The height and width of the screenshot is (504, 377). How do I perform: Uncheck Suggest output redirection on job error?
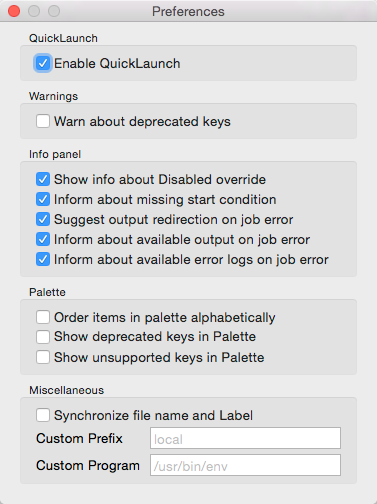coord(43,219)
